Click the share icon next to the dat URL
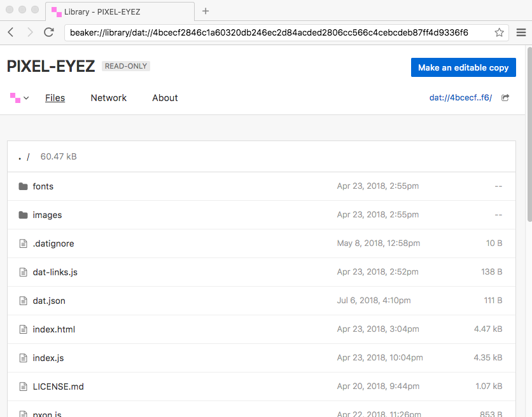This screenshot has width=532, height=417. [x=505, y=98]
